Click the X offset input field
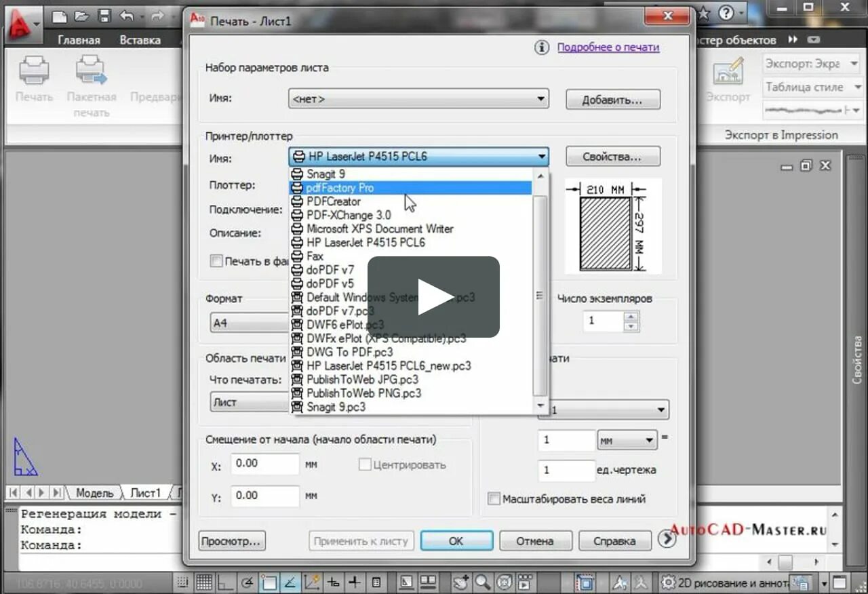 (x=265, y=464)
